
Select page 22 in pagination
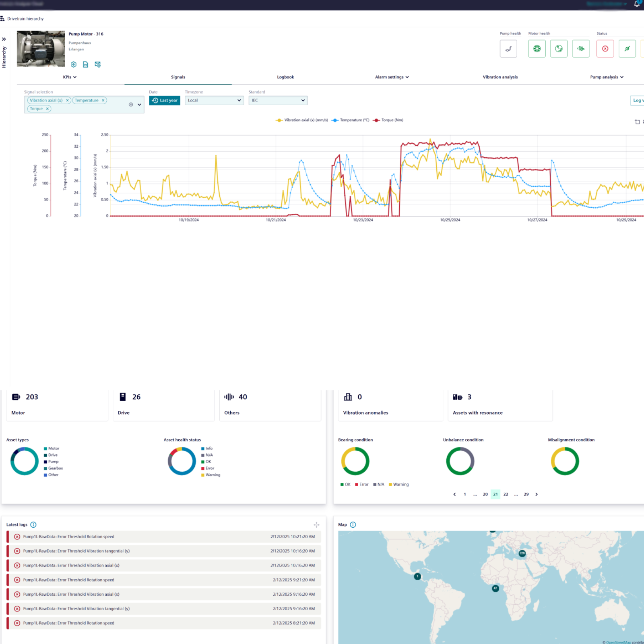(506, 494)
